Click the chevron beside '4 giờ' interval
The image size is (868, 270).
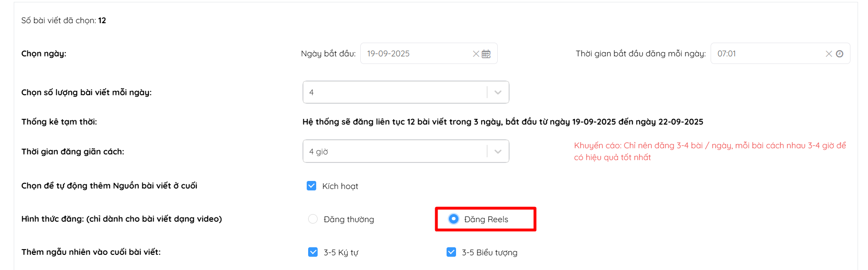498,152
